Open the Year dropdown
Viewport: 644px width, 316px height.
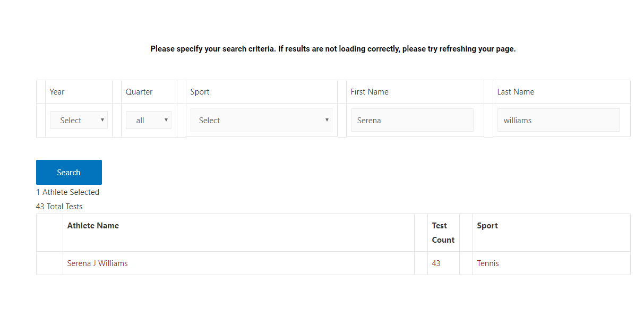pos(79,120)
